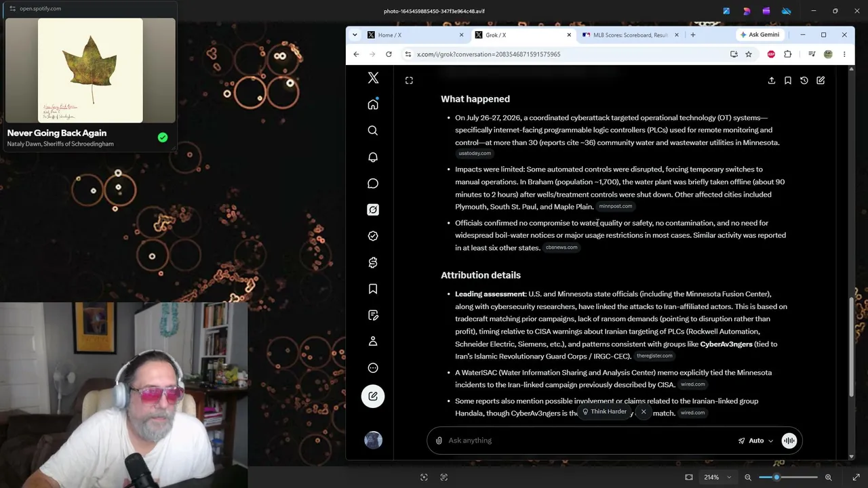Enter fullscreen in the photo viewer
868x488 pixels.
856,477
